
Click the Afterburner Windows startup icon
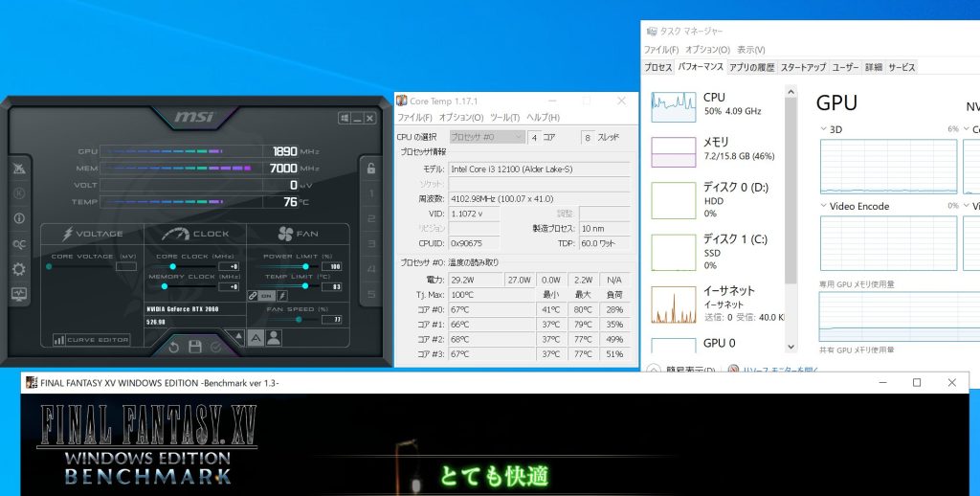(x=345, y=118)
